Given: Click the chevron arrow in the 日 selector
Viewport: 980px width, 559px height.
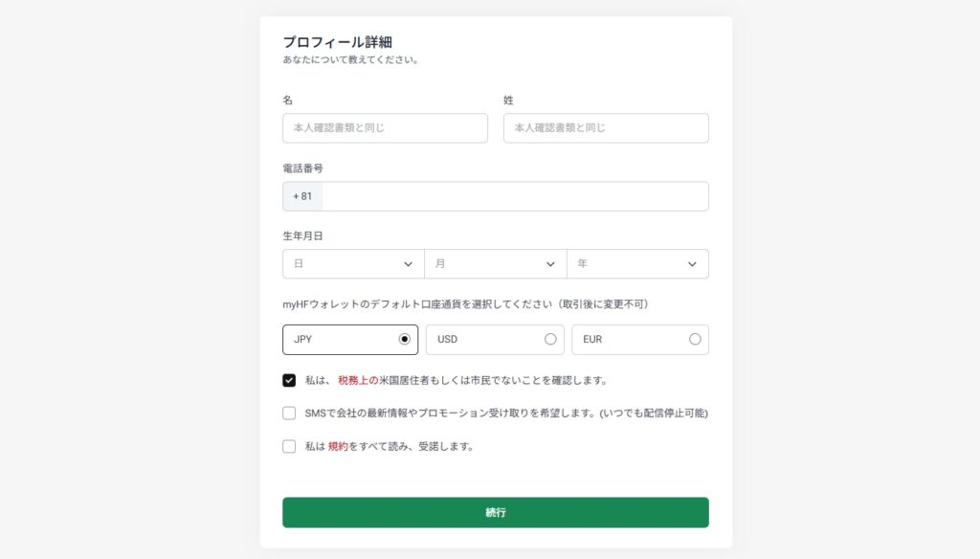Looking at the screenshot, I should [409, 264].
